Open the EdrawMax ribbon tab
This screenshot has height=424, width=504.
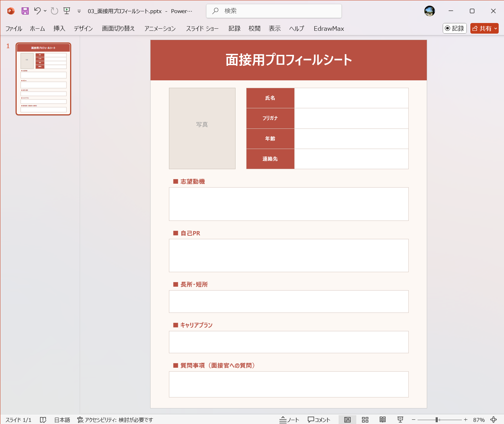[x=328, y=29]
